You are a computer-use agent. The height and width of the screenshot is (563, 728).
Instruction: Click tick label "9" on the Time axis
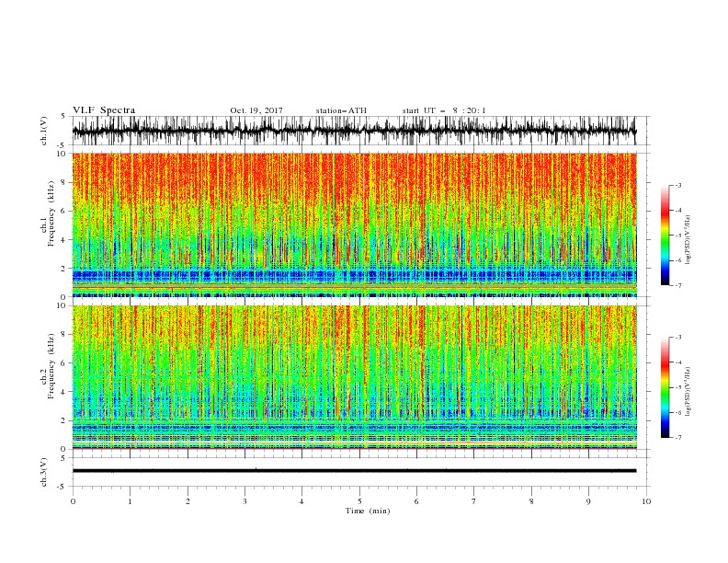coord(588,501)
